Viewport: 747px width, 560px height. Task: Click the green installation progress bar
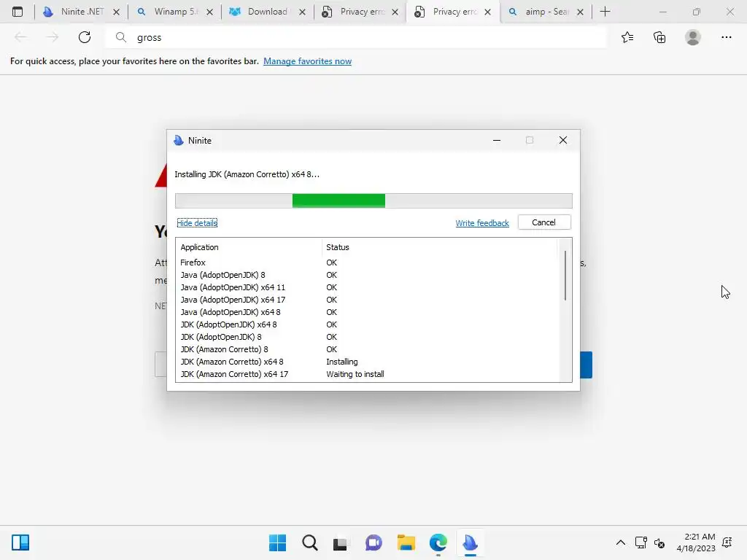(338, 201)
